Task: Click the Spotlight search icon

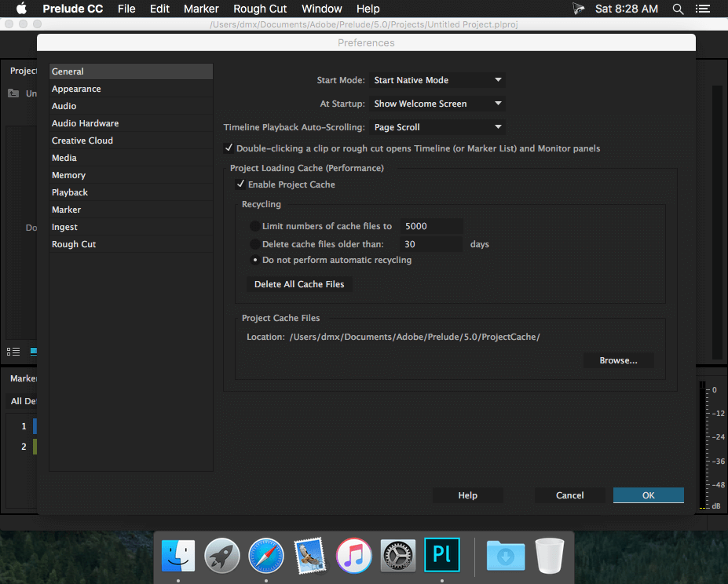Action: [x=678, y=9]
